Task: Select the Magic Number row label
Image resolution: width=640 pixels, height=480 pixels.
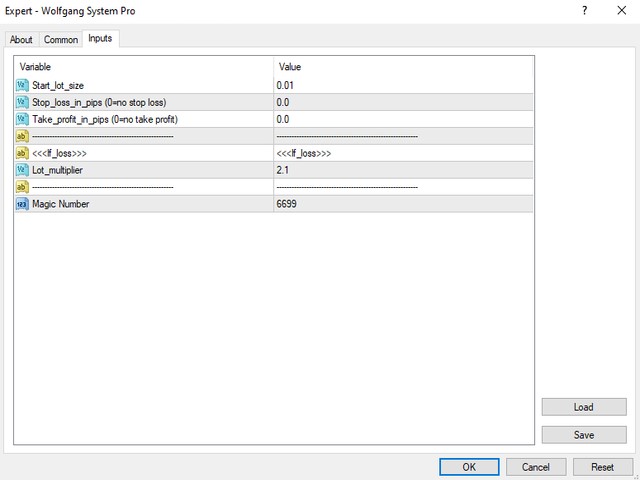Action: click(x=60, y=204)
